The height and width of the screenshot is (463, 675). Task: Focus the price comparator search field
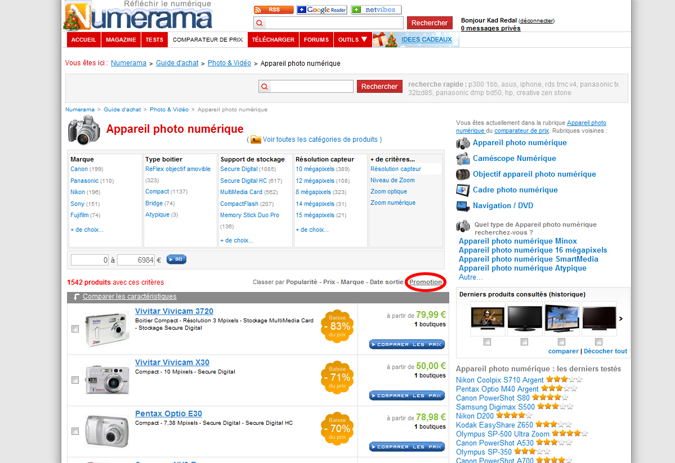306,86
